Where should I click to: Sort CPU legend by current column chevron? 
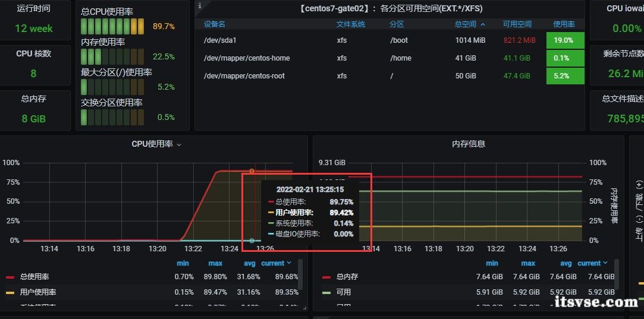(x=289, y=263)
